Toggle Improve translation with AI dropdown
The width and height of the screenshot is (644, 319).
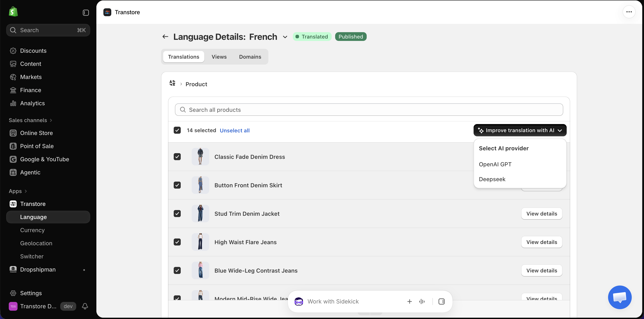[520, 130]
